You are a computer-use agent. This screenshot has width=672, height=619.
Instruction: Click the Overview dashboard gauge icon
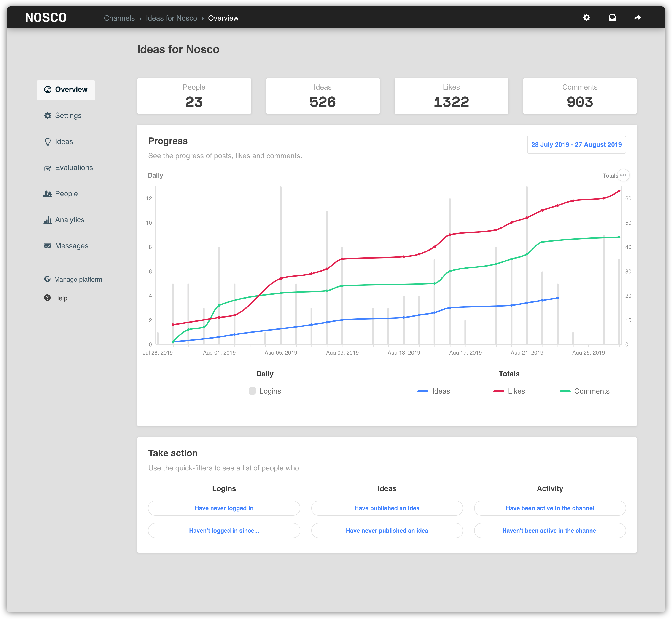[x=48, y=89]
